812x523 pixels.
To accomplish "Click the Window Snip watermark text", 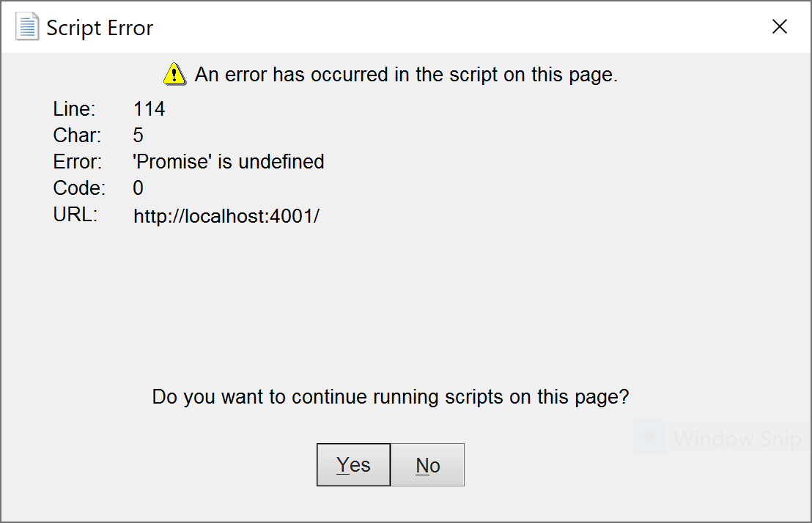I will point(737,438).
